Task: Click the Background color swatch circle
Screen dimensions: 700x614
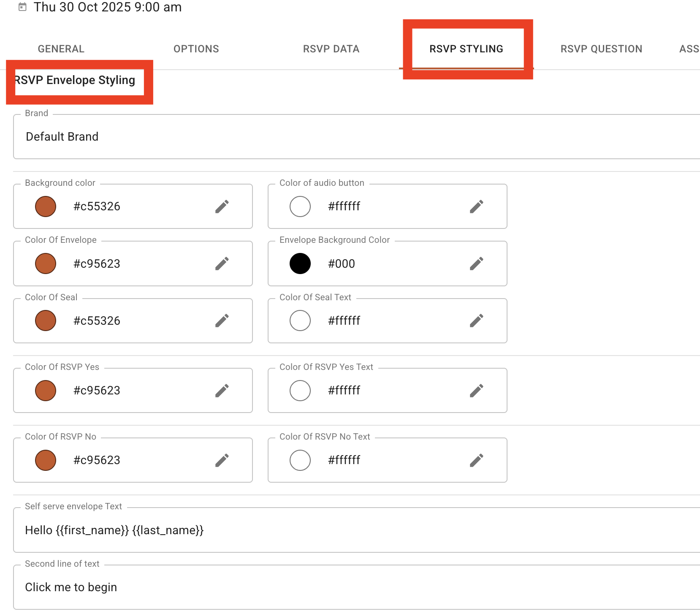Action: point(46,206)
